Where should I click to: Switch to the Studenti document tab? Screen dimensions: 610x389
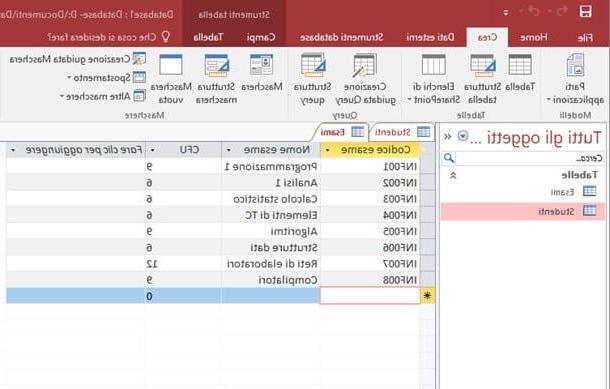click(x=402, y=132)
